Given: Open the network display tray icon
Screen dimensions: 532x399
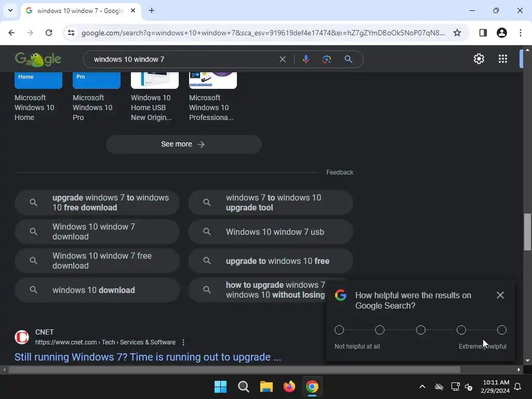Looking at the screenshot, I should [455, 387].
